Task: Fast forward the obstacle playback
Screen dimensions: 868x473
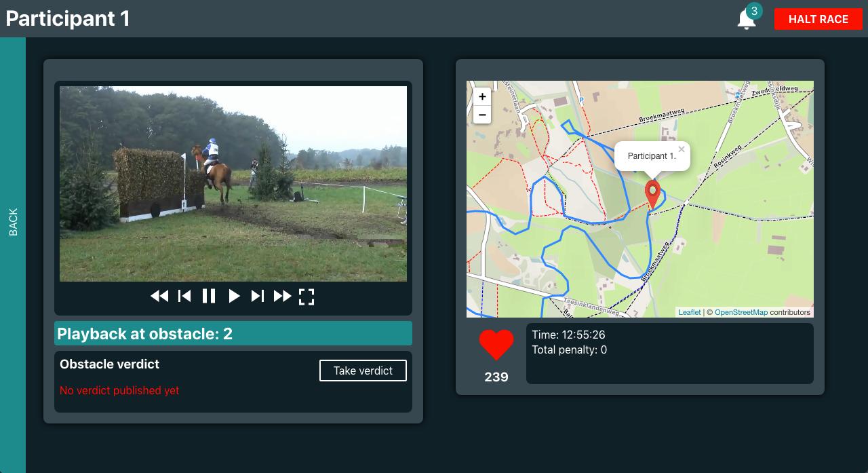Action: point(282,296)
